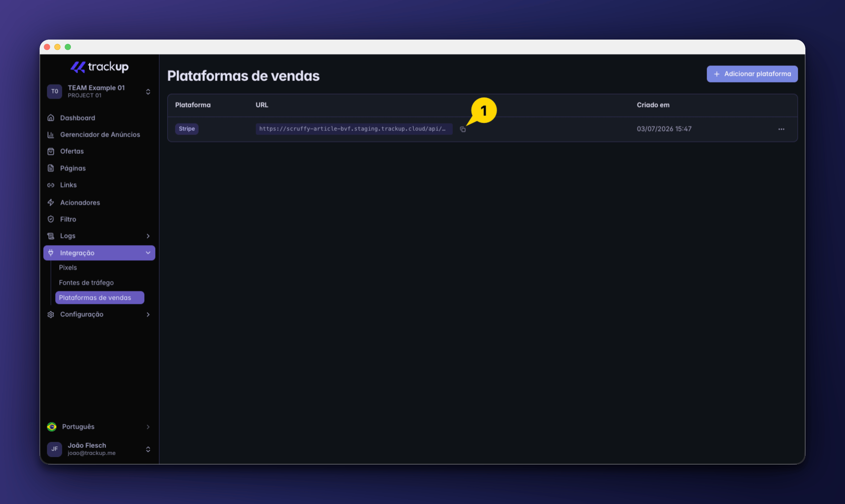845x504 pixels.
Task: Click the Stripe platform badge
Action: click(187, 129)
